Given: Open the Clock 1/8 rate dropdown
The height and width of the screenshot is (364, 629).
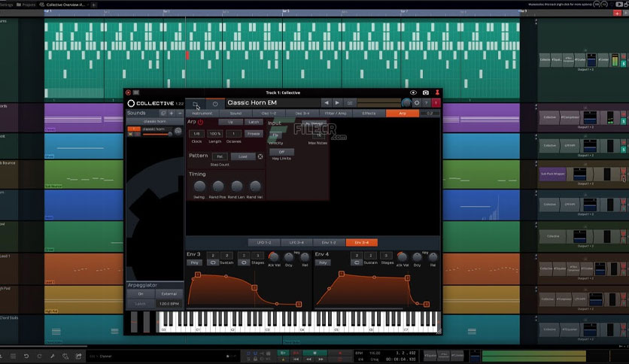Looking at the screenshot, I should click(196, 134).
